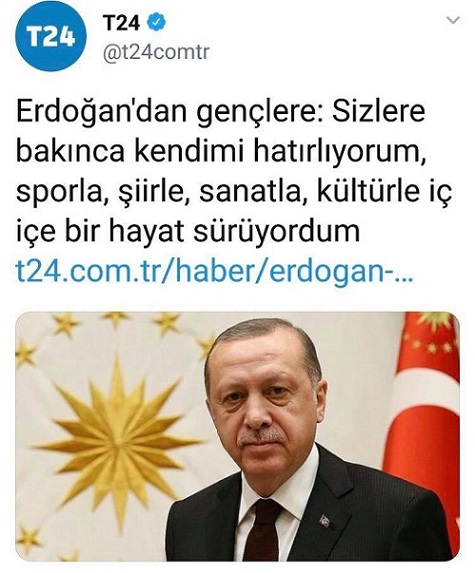Image resolution: width=475 pixels, height=573 pixels.
Task: Open the attached photo thumbnail
Action: coord(238,436)
